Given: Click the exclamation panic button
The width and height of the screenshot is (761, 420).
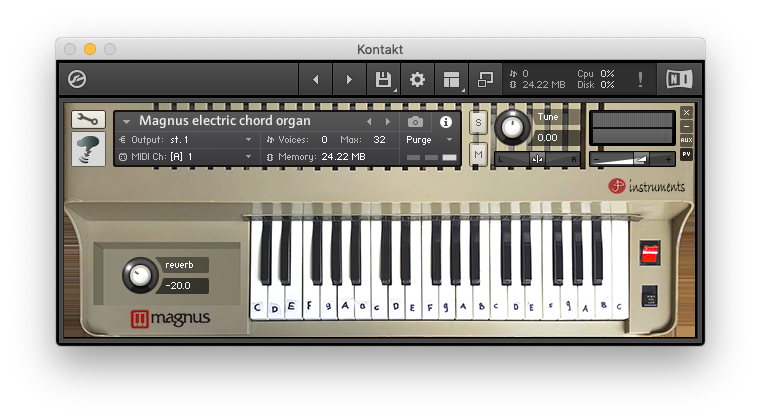Looking at the screenshot, I should point(640,79).
